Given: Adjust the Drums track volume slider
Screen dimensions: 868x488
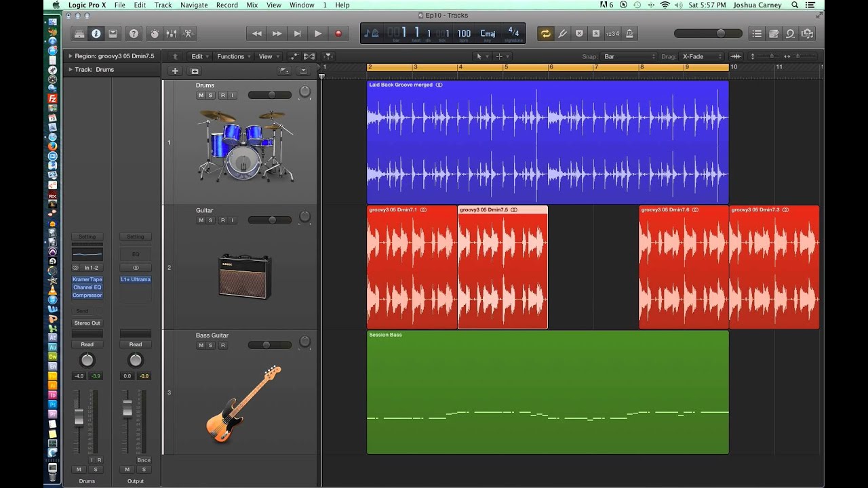Looking at the screenshot, I should click(x=270, y=95).
